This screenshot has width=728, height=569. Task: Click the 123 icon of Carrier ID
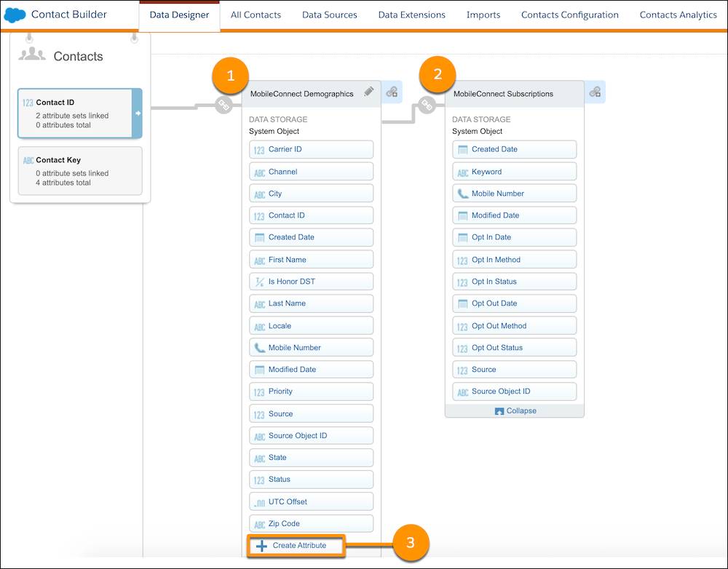click(x=259, y=150)
